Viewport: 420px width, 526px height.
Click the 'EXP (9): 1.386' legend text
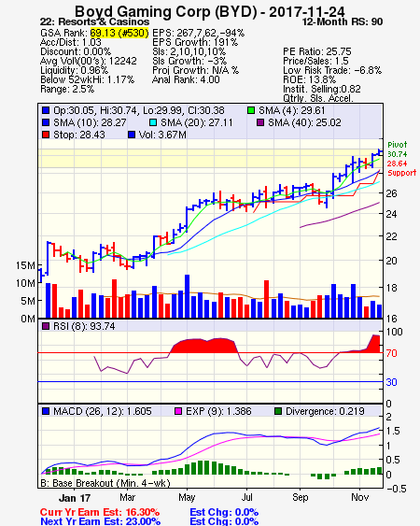tap(218, 411)
